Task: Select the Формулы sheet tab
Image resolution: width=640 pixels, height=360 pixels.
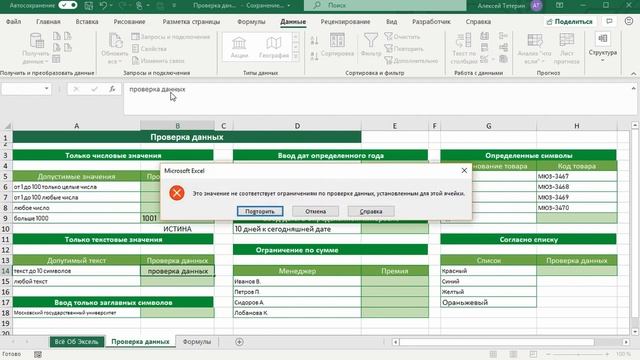Action: click(x=197, y=342)
